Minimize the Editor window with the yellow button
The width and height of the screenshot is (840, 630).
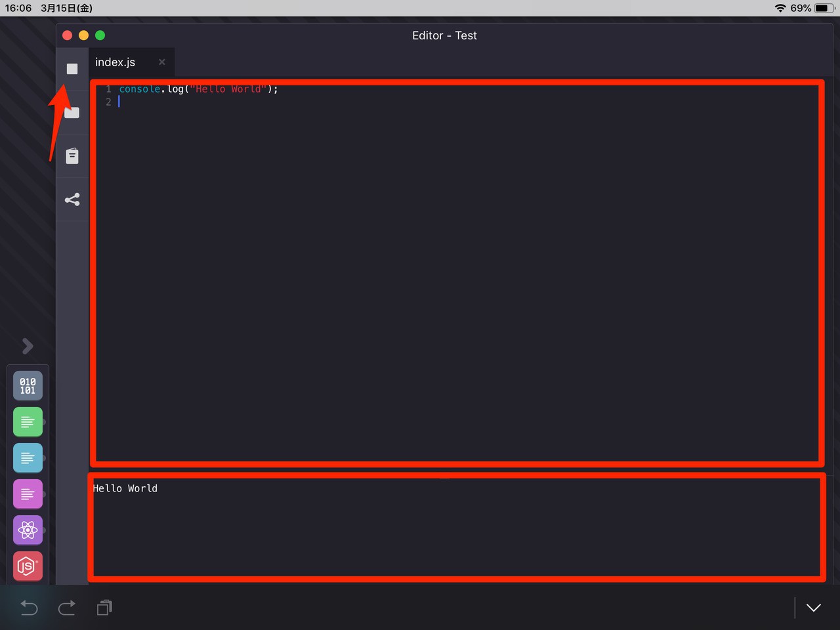[x=84, y=35]
